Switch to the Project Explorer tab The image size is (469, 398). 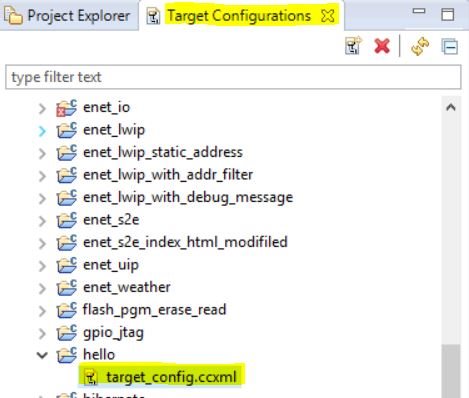[78, 16]
